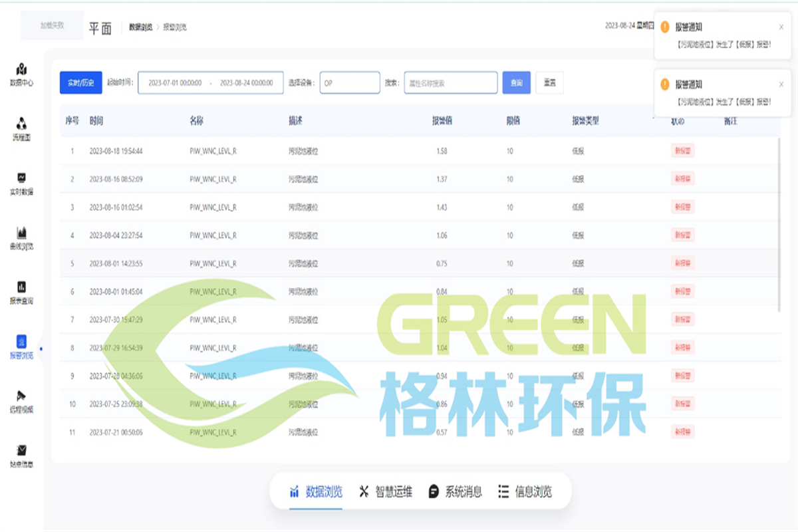Screen dimensions: 798x532
Task: Click 污泥池液位 description in row 2
Action: point(303,179)
